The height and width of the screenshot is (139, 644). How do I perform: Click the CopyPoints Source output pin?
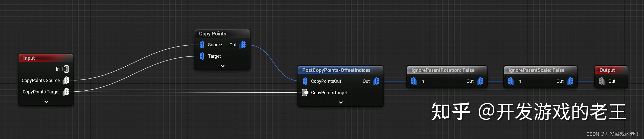[66, 81]
